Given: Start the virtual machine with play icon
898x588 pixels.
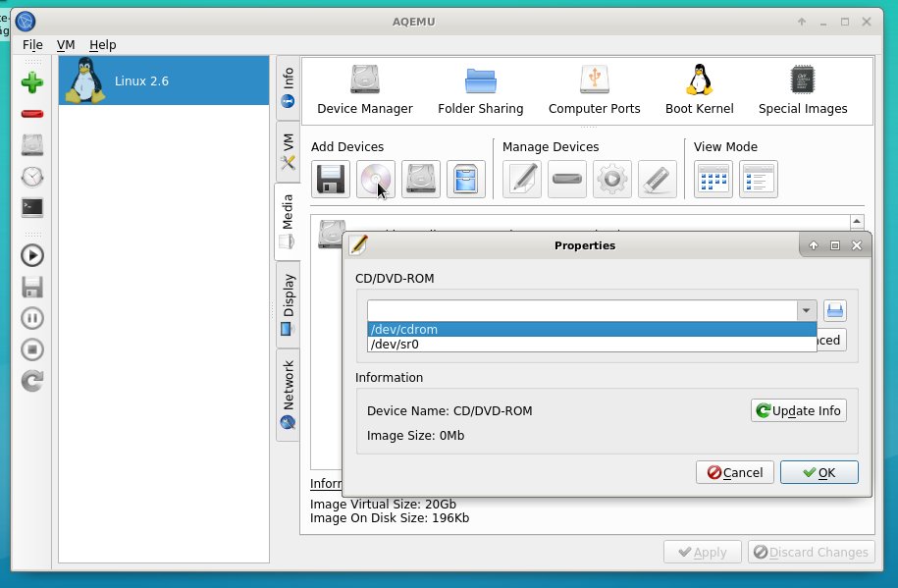Looking at the screenshot, I should [32, 255].
